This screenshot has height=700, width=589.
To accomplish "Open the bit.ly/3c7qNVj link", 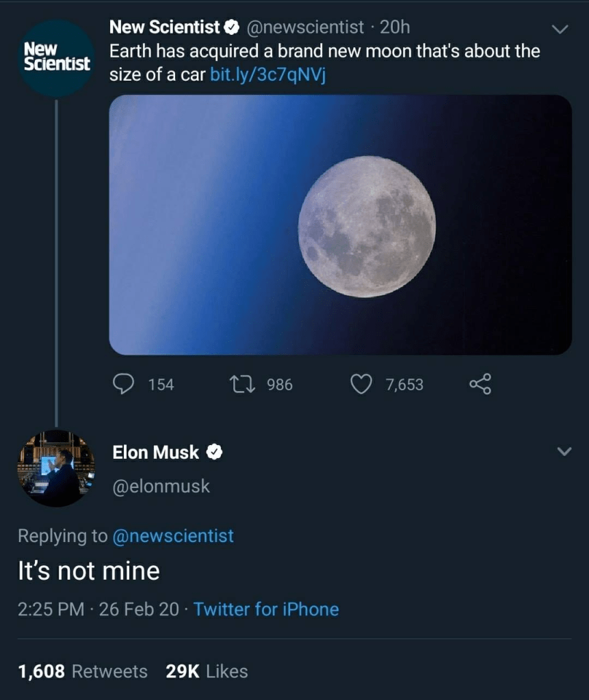I will 267,75.
